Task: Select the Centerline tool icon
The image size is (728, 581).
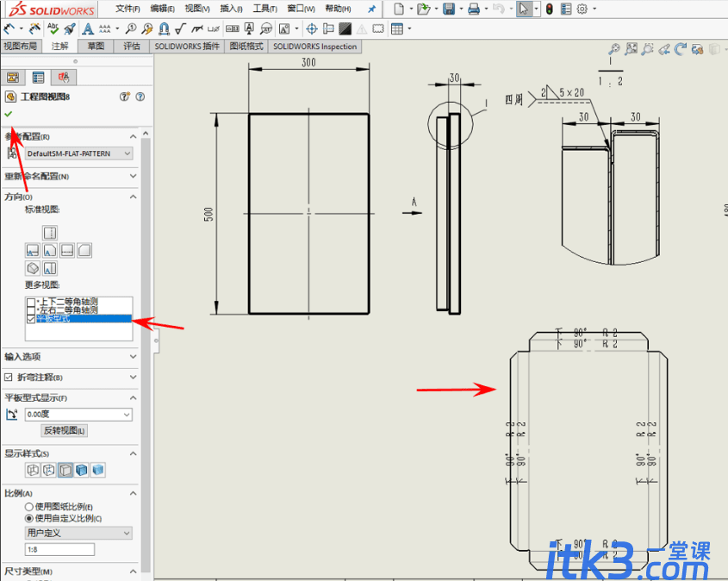Action: click(x=328, y=28)
